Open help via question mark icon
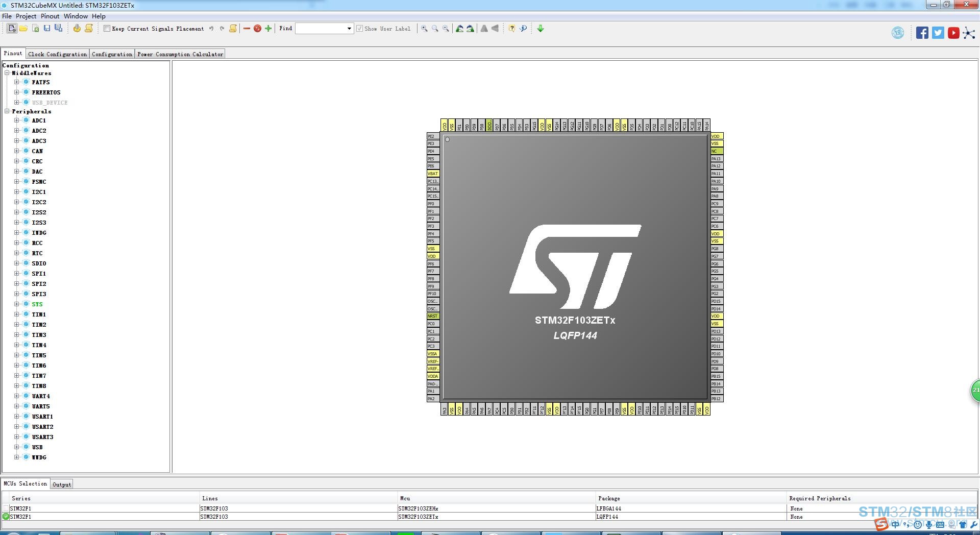 [x=511, y=29]
